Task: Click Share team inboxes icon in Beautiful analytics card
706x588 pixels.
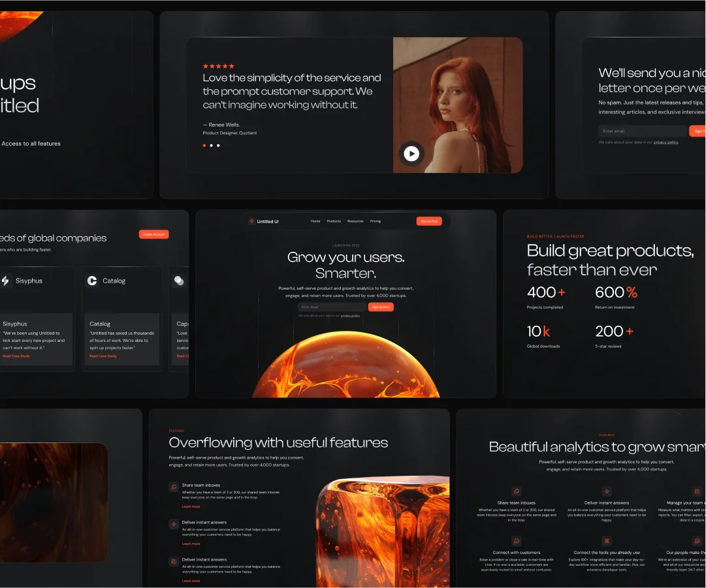Action: (517, 491)
